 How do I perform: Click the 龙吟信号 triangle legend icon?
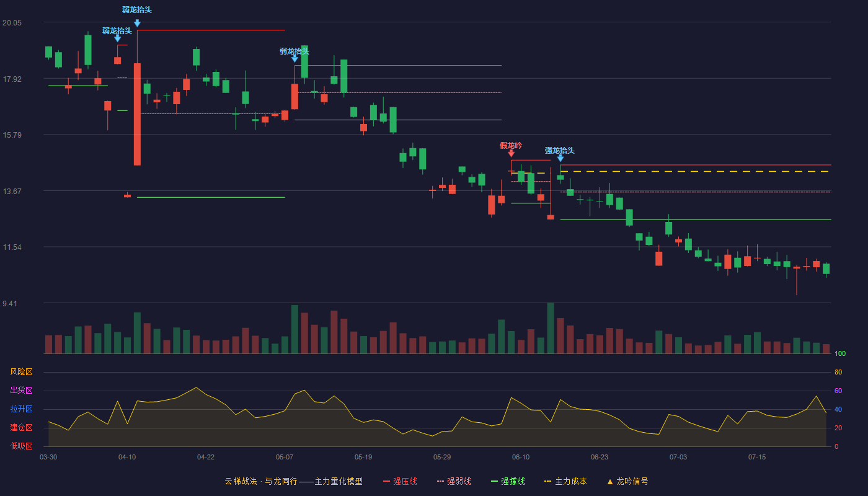[610, 481]
